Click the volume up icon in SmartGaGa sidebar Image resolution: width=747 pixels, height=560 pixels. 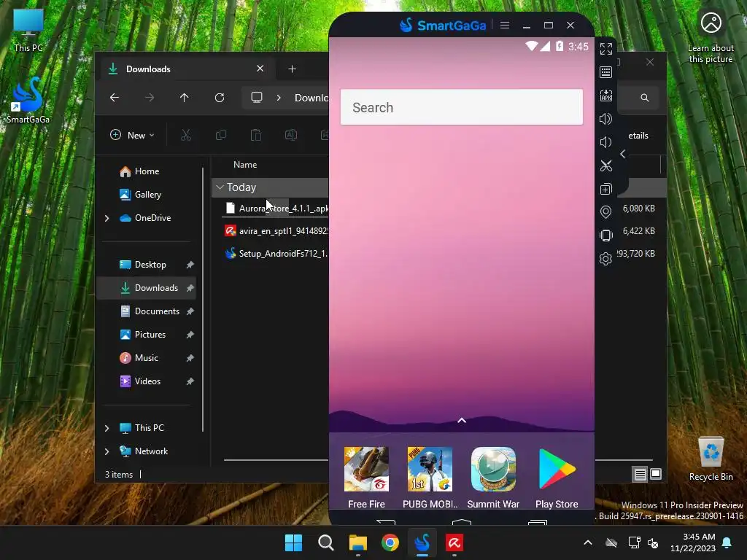tap(606, 119)
